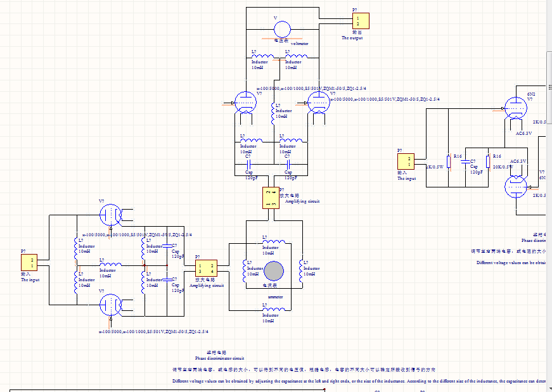Select the vertical four-pin connector below the capacitors

coord(271,198)
